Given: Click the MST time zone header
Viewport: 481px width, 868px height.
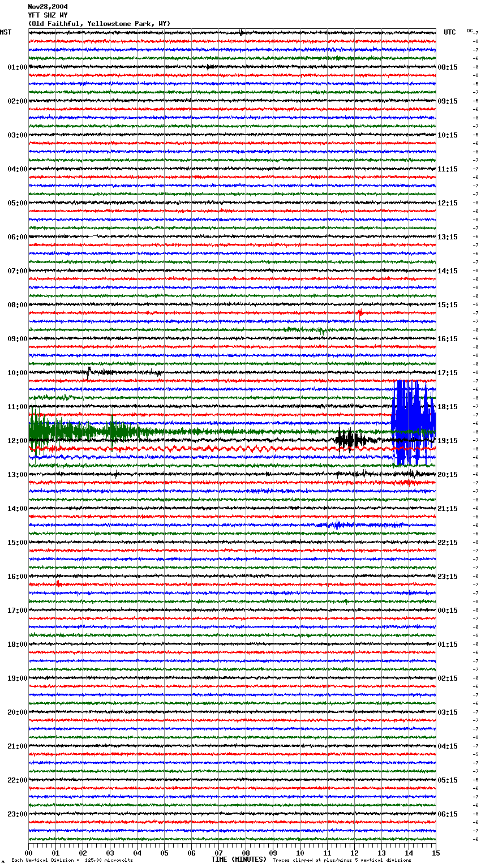Looking at the screenshot, I should (x=6, y=32).
